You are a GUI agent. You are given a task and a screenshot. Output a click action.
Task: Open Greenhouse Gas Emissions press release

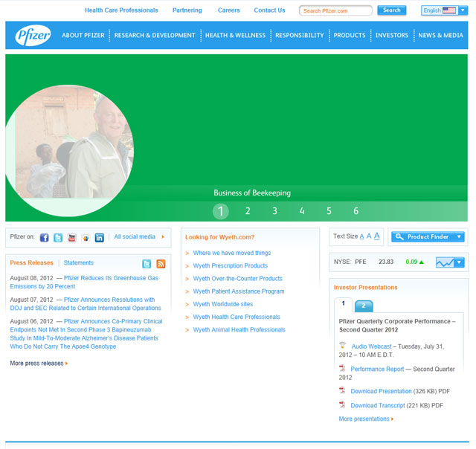click(84, 282)
